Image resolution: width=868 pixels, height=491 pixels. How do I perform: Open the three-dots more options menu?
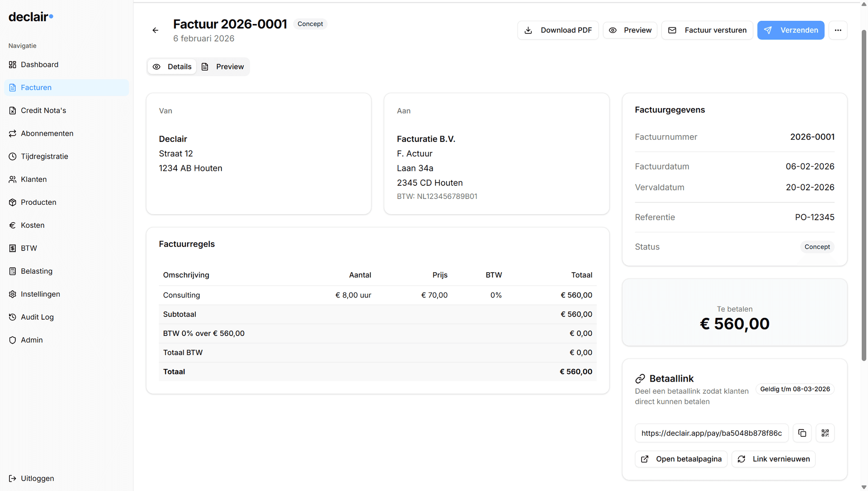pos(838,30)
